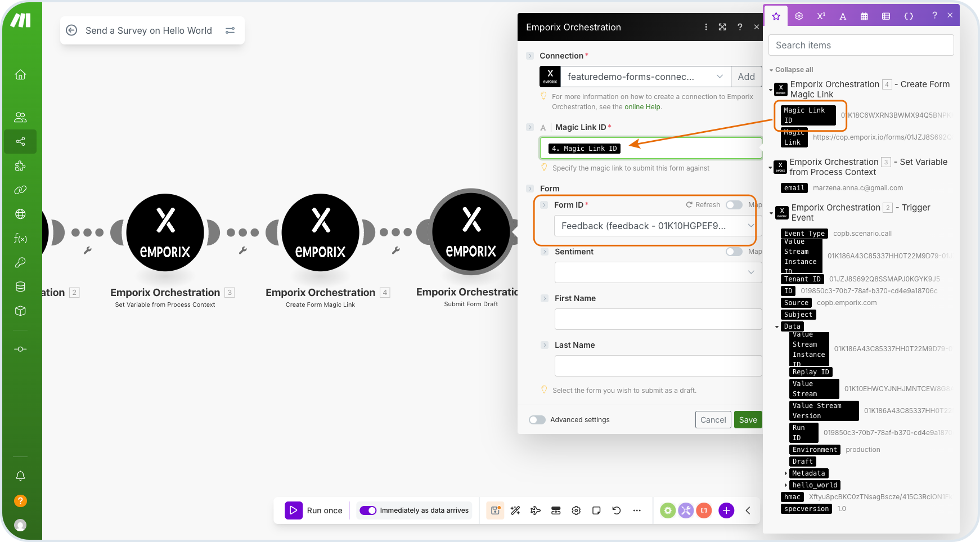Click the Auto-align magic wand icon

pyautogui.click(x=515, y=510)
